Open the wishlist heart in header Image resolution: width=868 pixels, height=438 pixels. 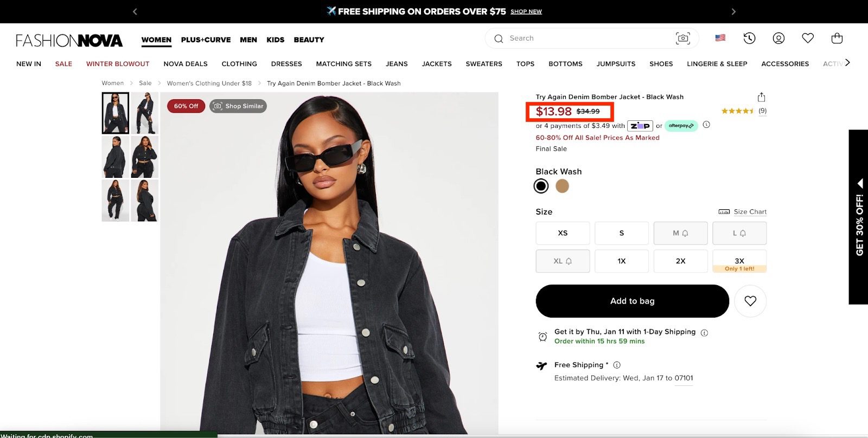point(808,38)
